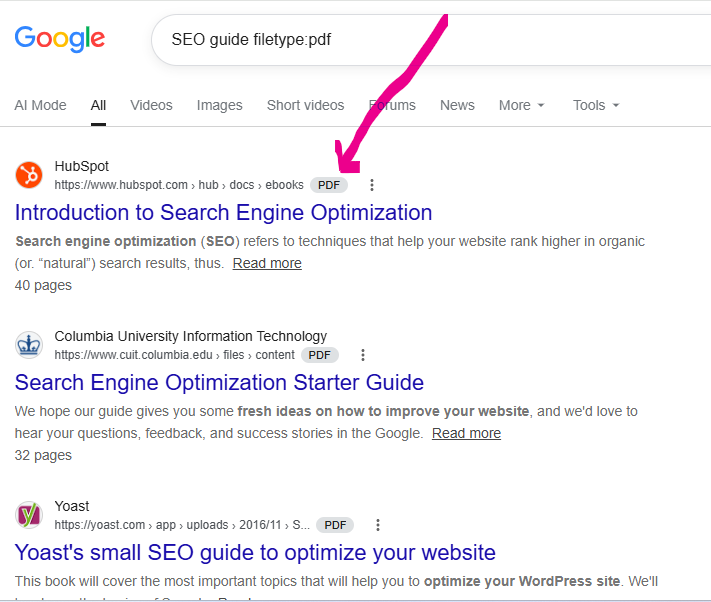711x602 pixels.
Task: Select the All results tab
Action: [98, 105]
